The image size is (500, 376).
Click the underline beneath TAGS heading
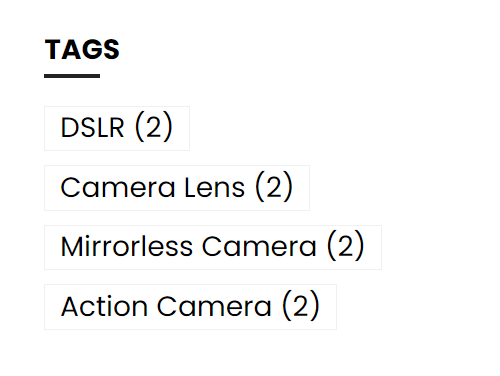click(72, 76)
